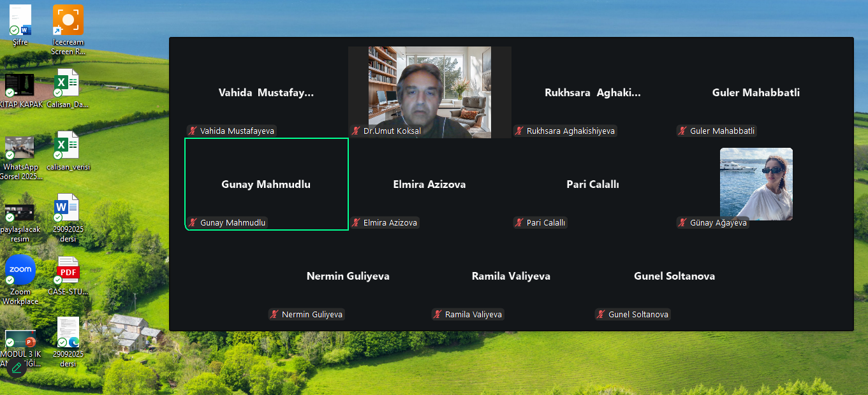Viewport: 868px width, 395px height.
Task: Select Günay Ağayeva's profile photo tile
Action: pyautogui.click(x=756, y=184)
